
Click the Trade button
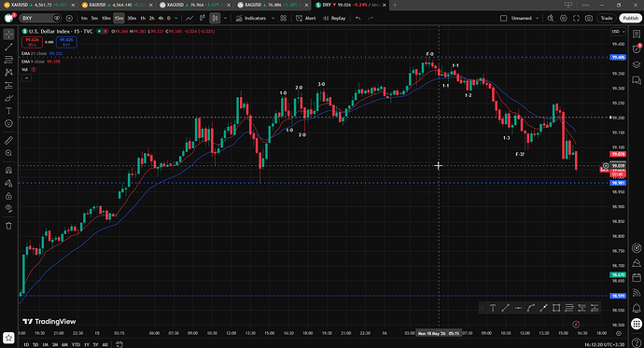click(x=607, y=18)
